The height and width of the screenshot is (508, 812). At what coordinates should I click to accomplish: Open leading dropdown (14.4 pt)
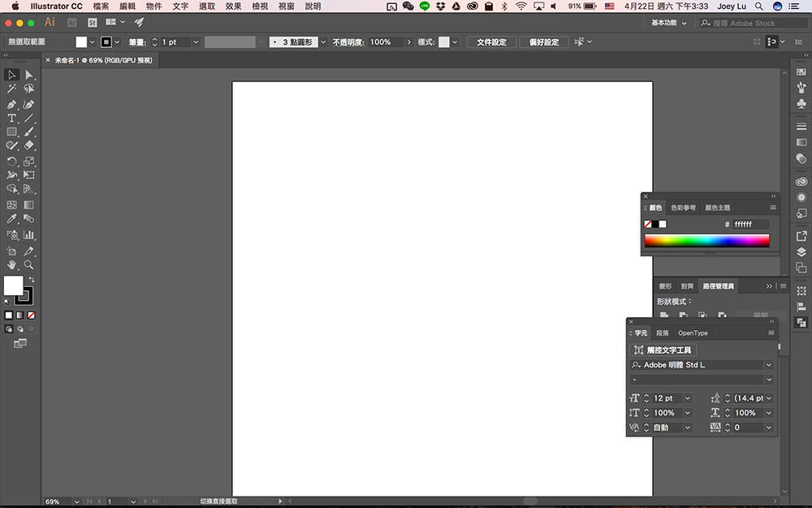[x=769, y=398]
